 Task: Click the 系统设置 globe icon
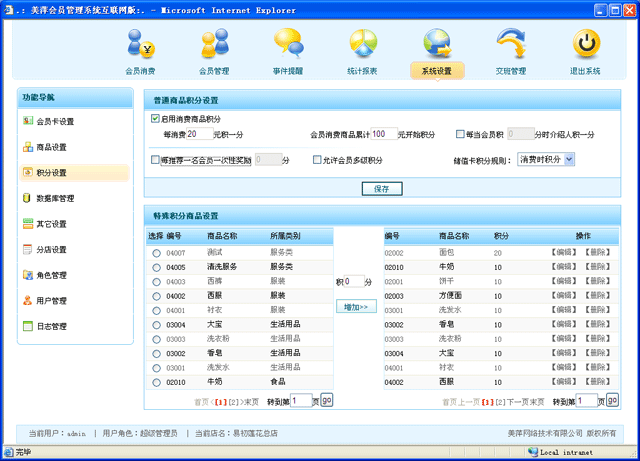[x=437, y=43]
